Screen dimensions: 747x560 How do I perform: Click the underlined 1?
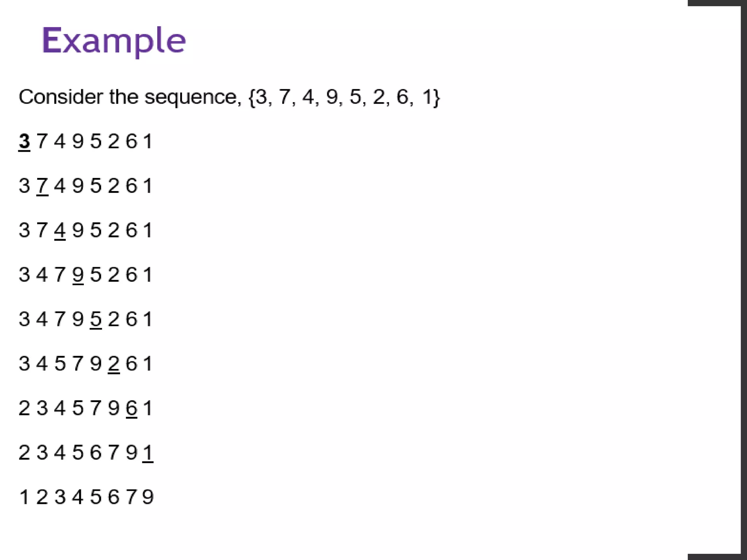pos(148,453)
